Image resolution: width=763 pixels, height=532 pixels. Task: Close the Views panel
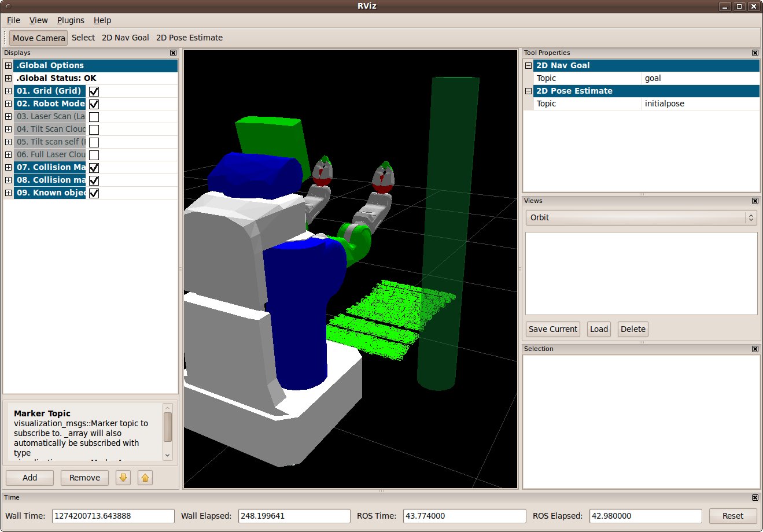tap(755, 201)
